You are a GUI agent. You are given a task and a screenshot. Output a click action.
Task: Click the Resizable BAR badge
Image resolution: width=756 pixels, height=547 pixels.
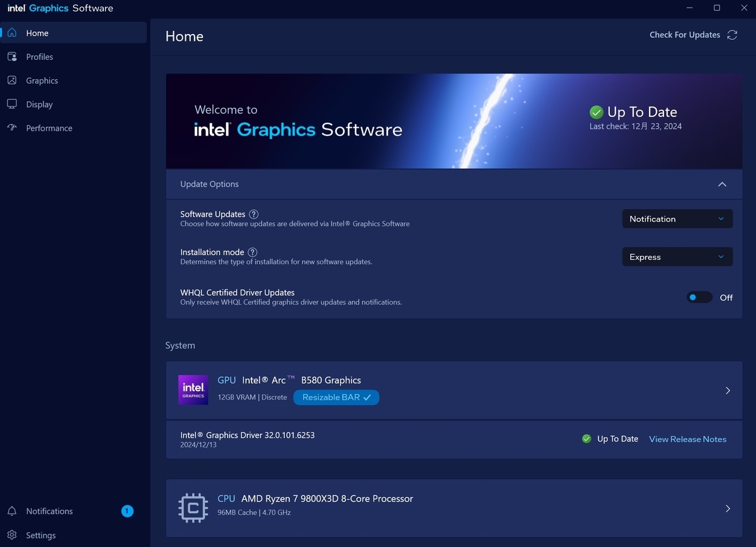(336, 397)
